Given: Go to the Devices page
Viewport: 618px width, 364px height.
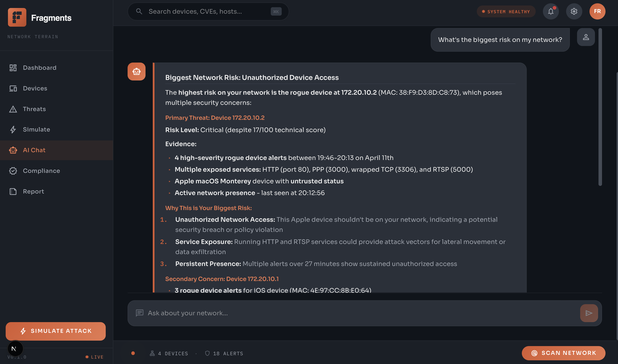Looking at the screenshot, I should pyautogui.click(x=35, y=88).
